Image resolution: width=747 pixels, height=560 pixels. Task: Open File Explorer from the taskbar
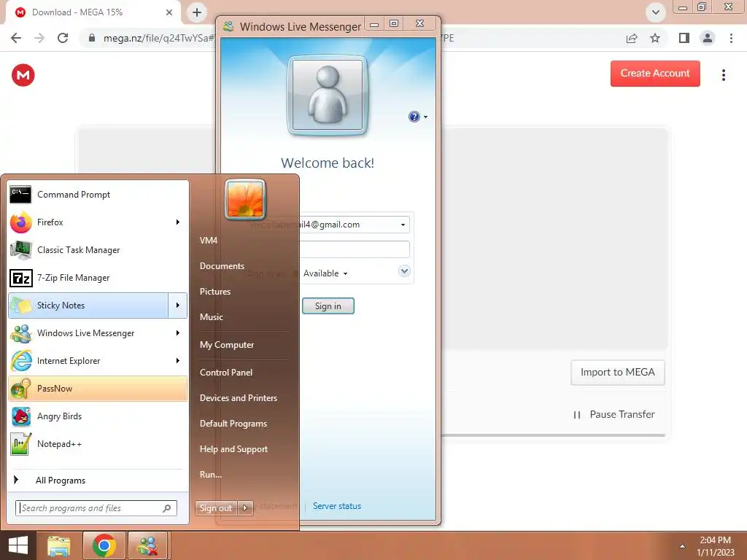[59, 545]
